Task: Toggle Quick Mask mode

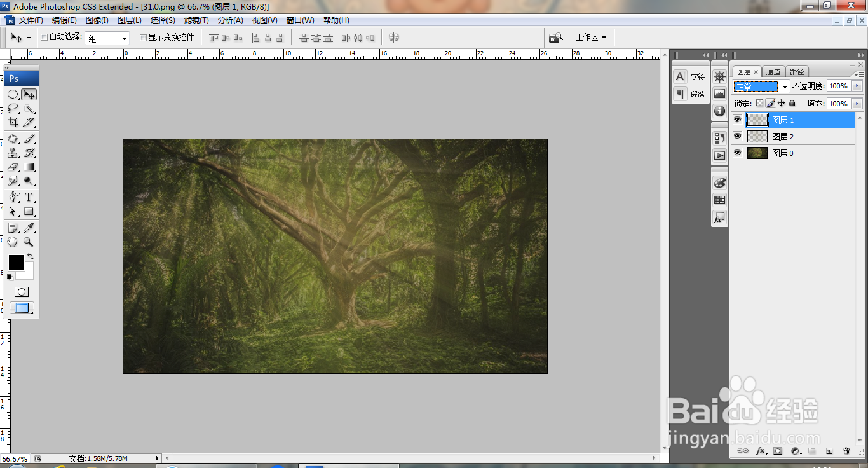Action: (x=22, y=292)
